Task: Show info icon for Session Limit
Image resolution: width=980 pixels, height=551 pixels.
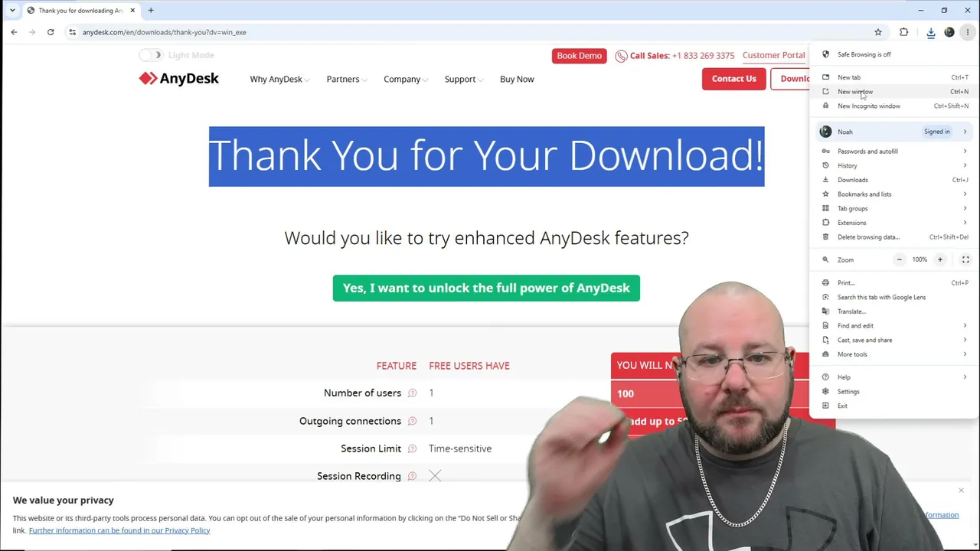Action: click(x=412, y=448)
